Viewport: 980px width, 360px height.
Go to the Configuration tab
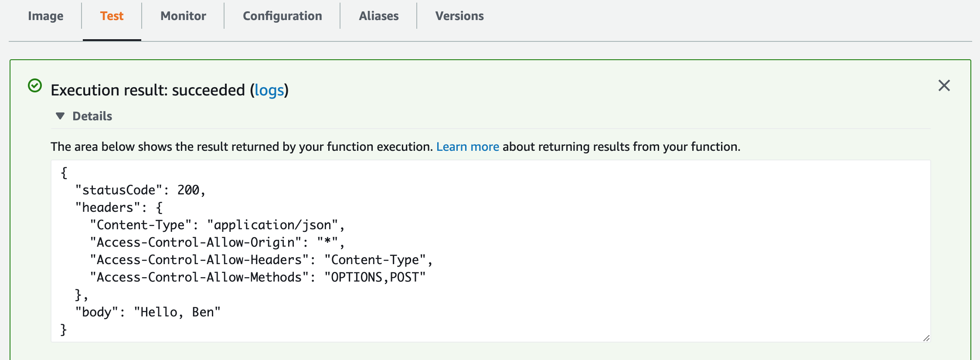(282, 16)
